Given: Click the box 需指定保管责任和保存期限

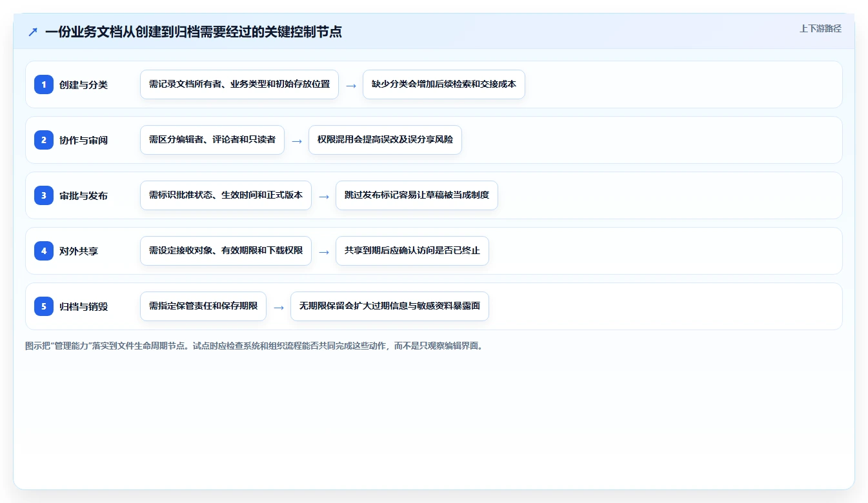Looking at the screenshot, I should (x=203, y=306).
